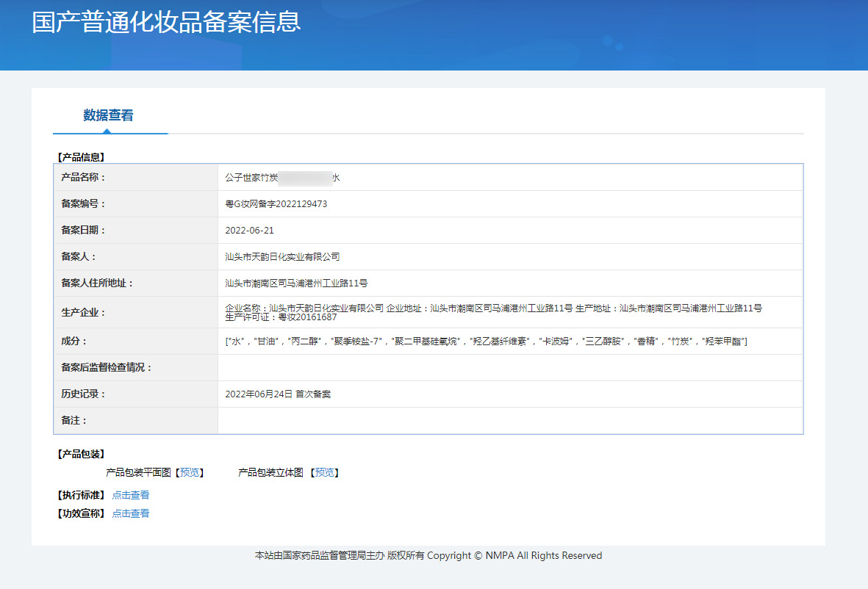Click 备案人 value 汕头市天韵日化实业有限公司

pos(282,256)
